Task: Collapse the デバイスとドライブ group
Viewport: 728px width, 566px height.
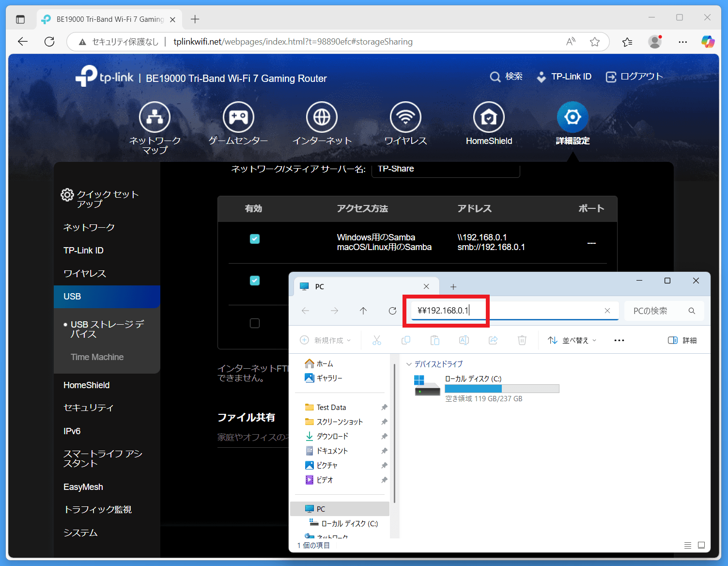Action: (x=409, y=364)
